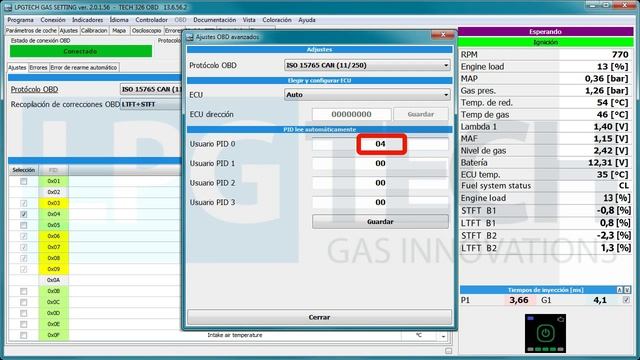Toggle the PID 0x06 checkbox
The image size is (640, 360).
tap(24, 236)
